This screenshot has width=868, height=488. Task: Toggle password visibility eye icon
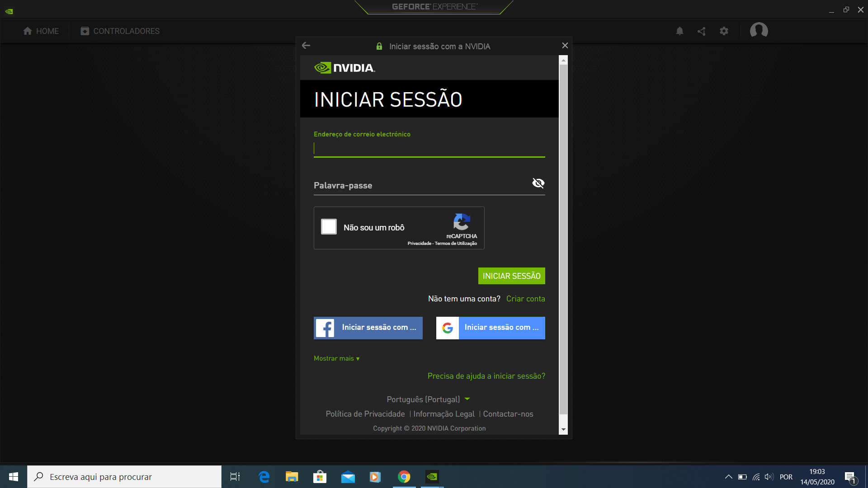[x=538, y=183]
